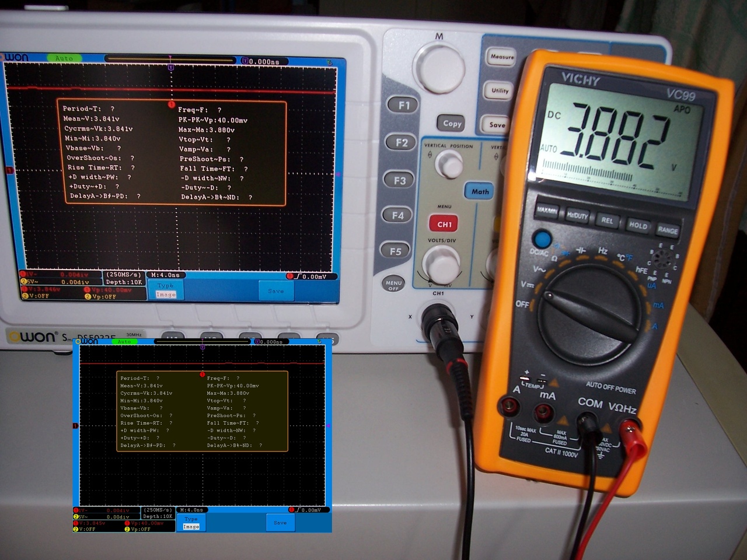Select Type Image on the physical oscilloscope screen
The image size is (747, 560).
click(166, 290)
